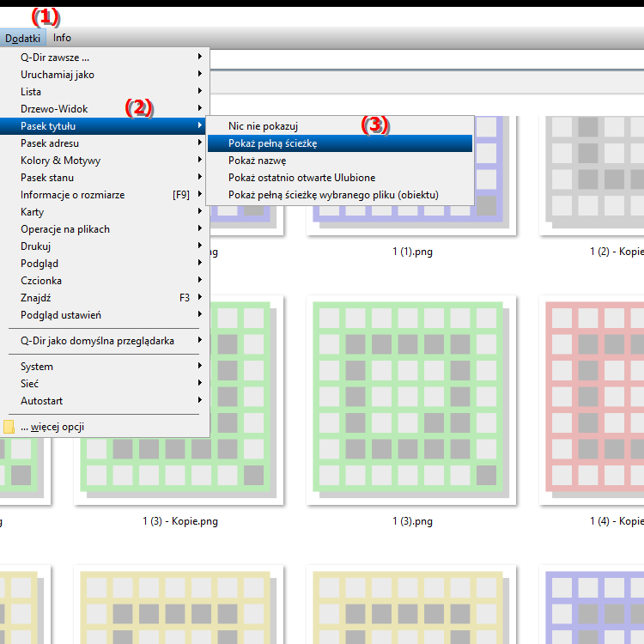Open the Drzewo-Widok submenu
The height and width of the screenshot is (644, 644).
click(x=105, y=109)
